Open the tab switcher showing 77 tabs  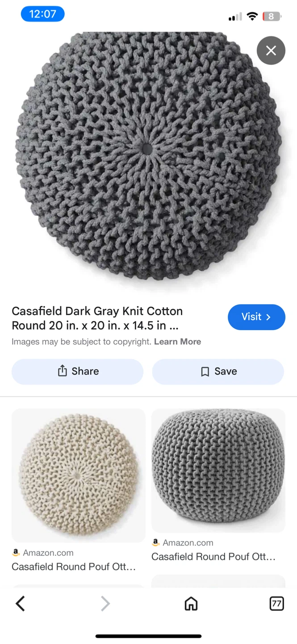coord(277,603)
